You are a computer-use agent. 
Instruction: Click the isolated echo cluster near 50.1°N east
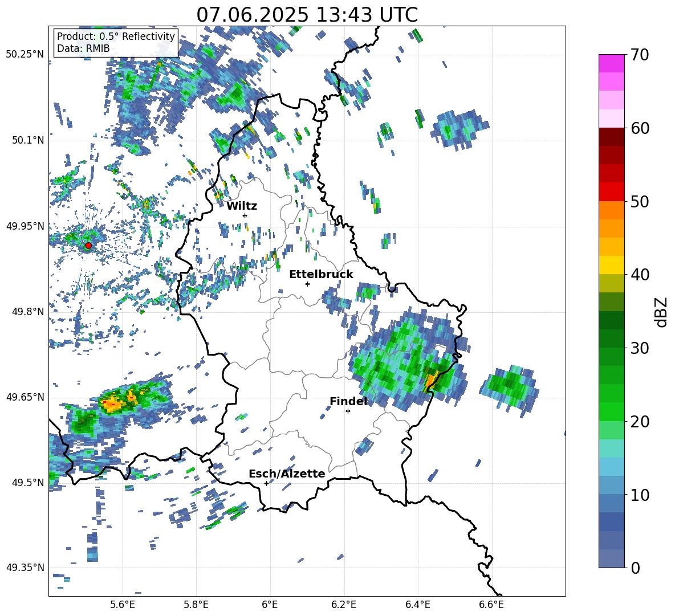pyautogui.click(x=460, y=129)
